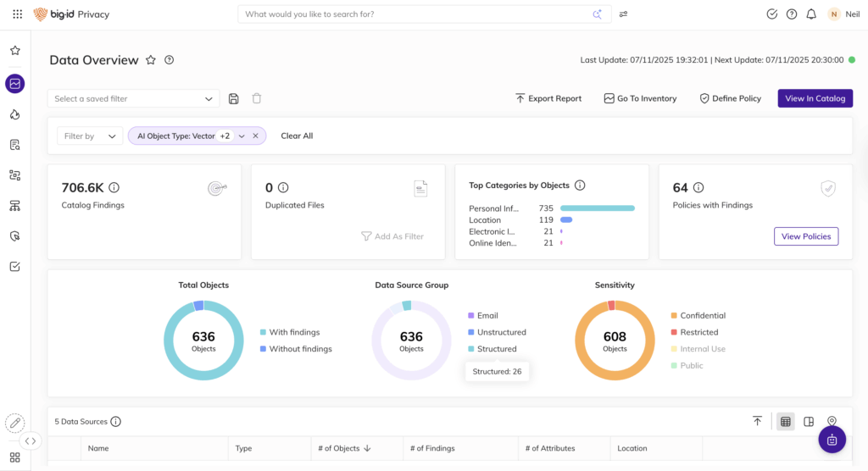
Task: Click the search filter settings icon
Action: click(x=624, y=14)
